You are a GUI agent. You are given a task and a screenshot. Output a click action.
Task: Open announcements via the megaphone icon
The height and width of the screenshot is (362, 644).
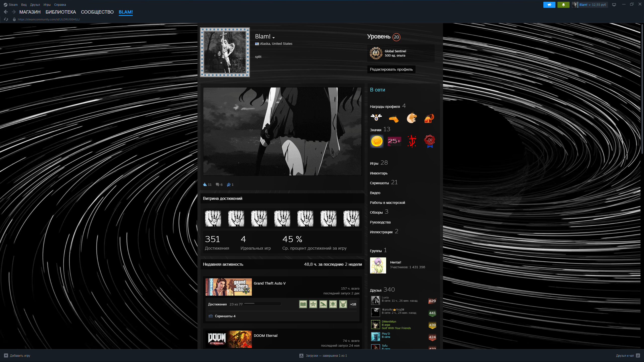(549, 5)
